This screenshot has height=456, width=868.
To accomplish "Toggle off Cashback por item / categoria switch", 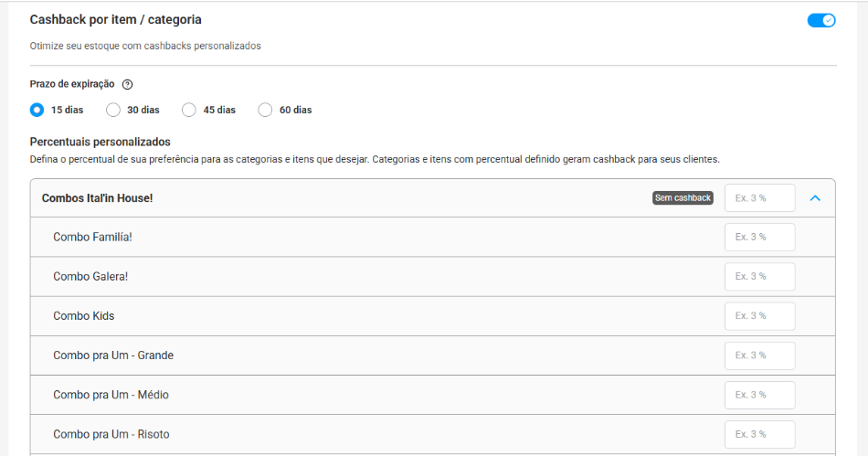I will (820, 20).
